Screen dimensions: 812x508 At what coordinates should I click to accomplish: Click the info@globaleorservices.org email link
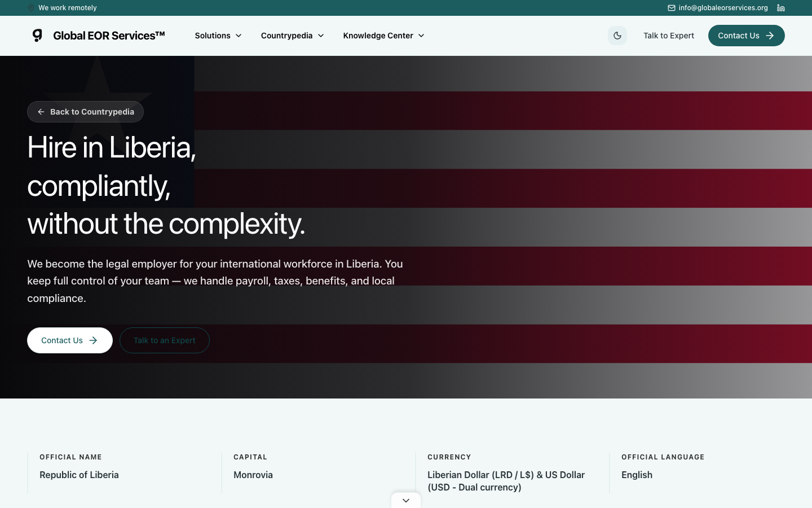(x=723, y=8)
